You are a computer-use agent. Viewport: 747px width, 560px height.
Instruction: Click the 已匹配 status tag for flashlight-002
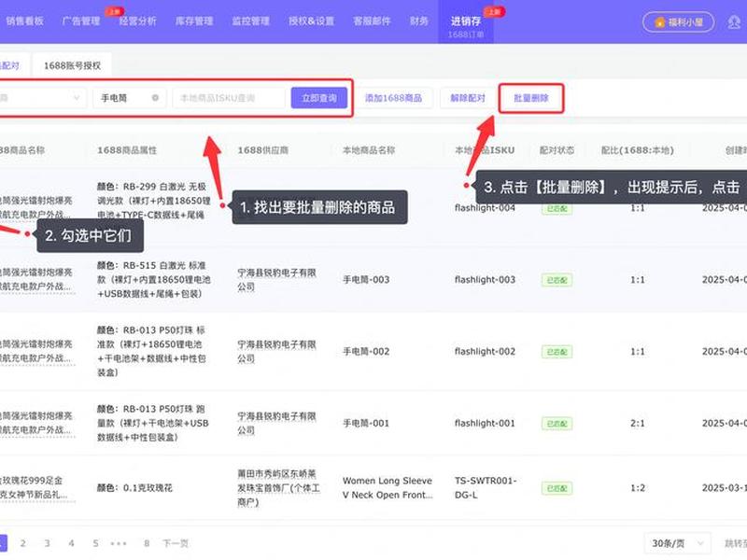pyautogui.click(x=557, y=352)
